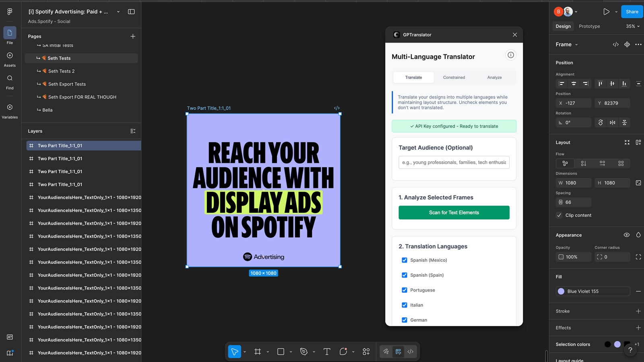Viewport: 644px width, 362px height.
Task: Switch to the Constrained tab
Action: tap(454, 77)
